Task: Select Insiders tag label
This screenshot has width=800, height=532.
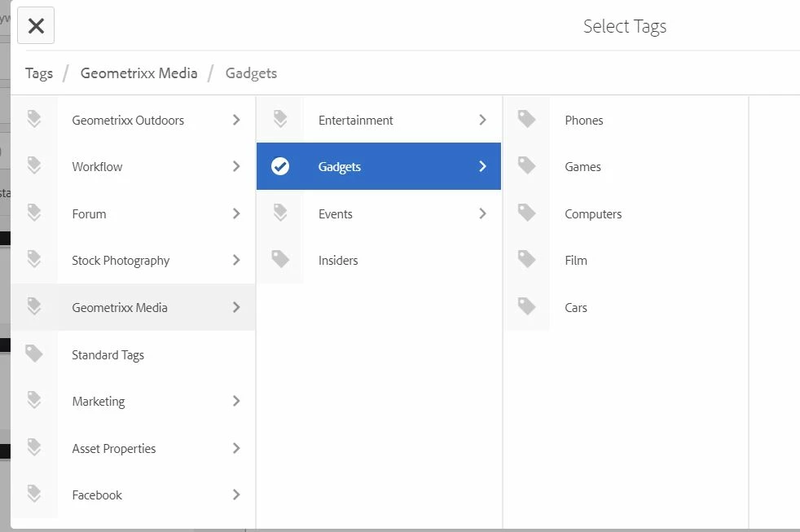Action: pyautogui.click(x=338, y=261)
